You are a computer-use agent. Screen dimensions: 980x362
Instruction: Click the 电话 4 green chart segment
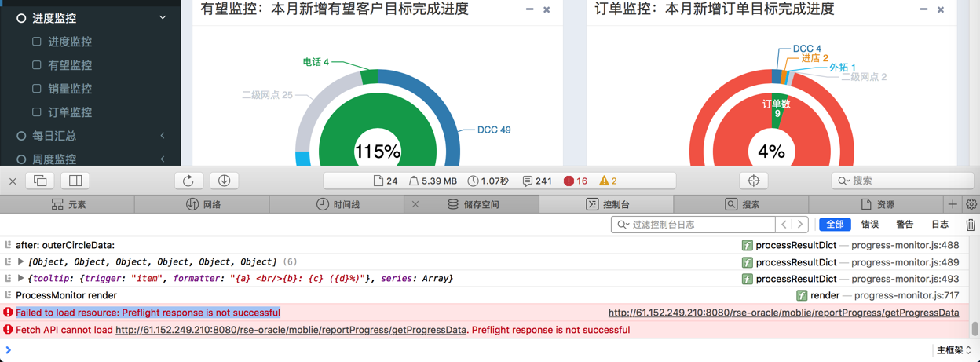coord(370,78)
